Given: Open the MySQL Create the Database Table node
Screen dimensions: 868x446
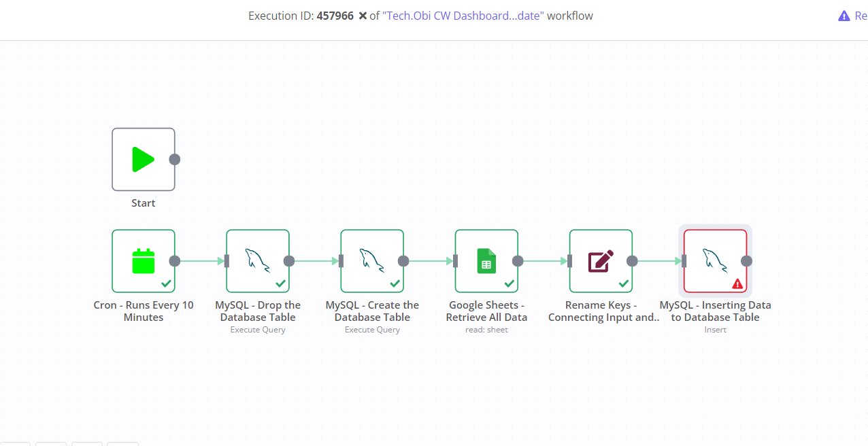Looking at the screenshot, I should pyautogui.click(x=372, y=261).
